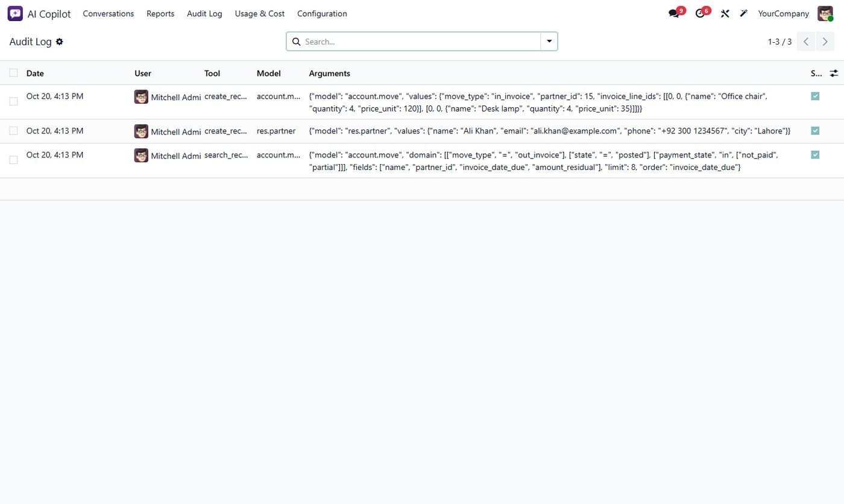This screenshot has height=504, width=844.
Task: Click the res.partner model cell
Action: [x=276, y=131]
